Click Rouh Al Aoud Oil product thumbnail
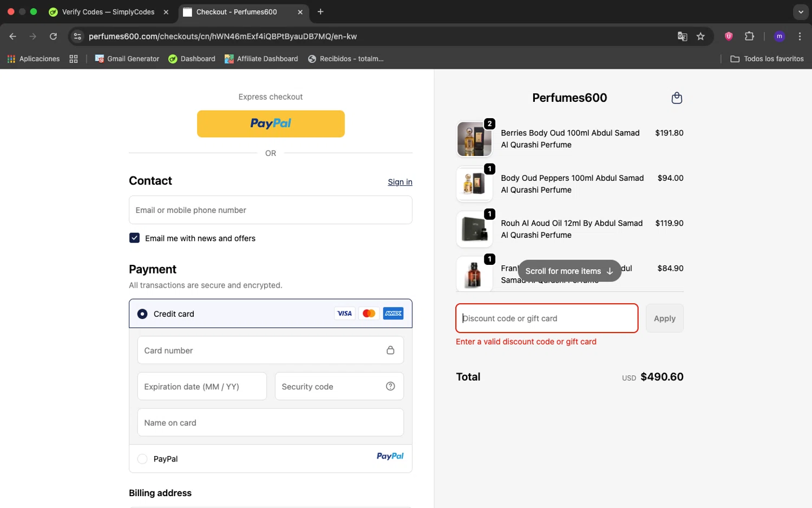This screenshot has height=508, width=812. click(474, 229)
